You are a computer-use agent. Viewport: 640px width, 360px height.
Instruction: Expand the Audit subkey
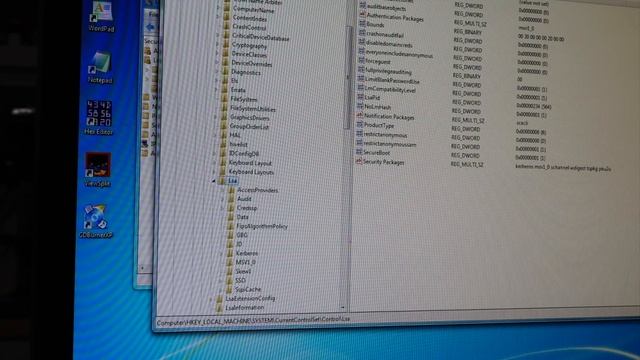(223, 199)
